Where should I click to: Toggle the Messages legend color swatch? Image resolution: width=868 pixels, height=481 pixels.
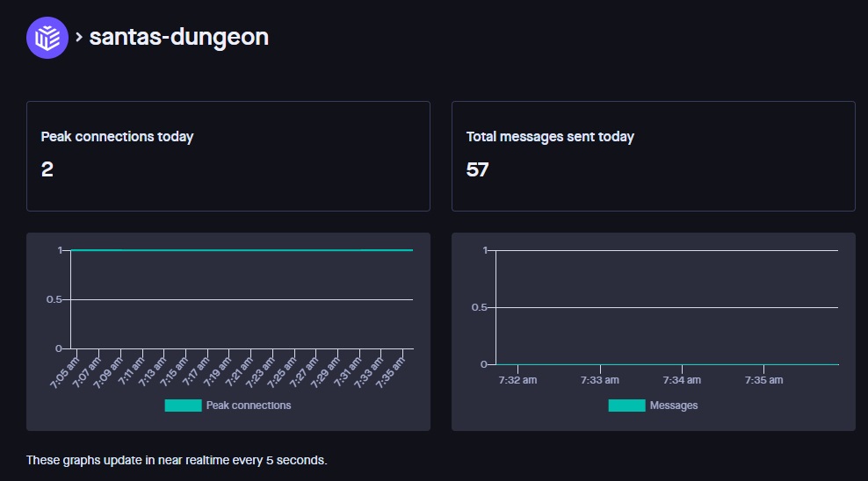pos(626,406)
